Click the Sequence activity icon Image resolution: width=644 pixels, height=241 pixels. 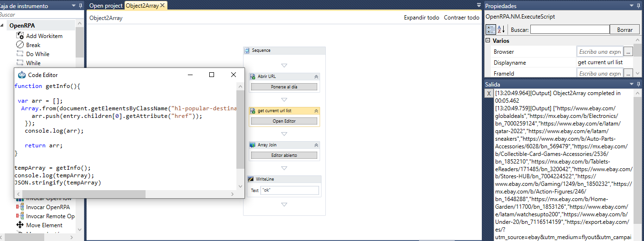[x=247, y=50]
